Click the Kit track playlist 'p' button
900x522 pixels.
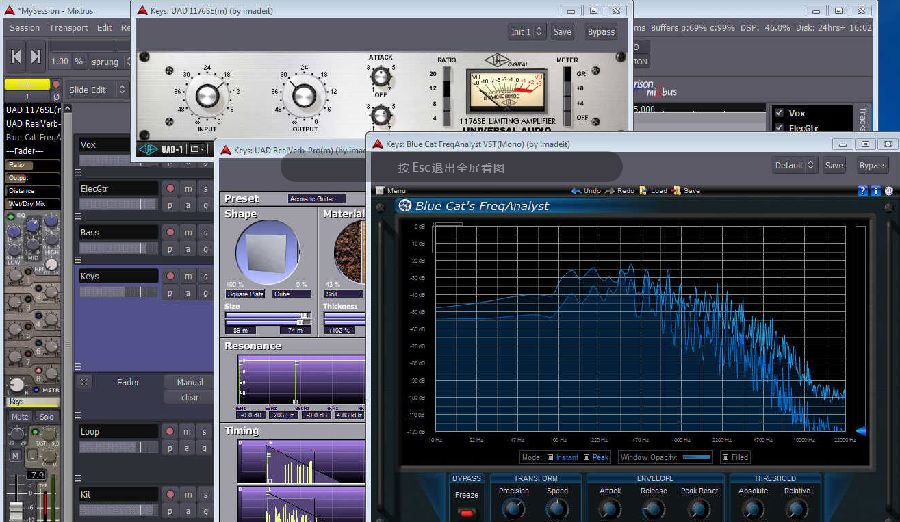point(170,511)
